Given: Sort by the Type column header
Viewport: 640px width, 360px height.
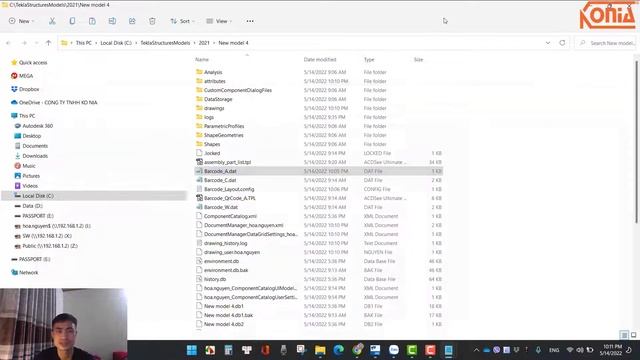Looking at the screenshot, I should coord(369,60).
